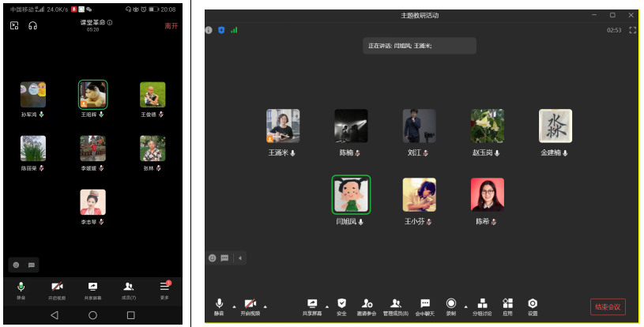The width and height of the screenshot is (644, 327).
Task: Toggle 静音 microphone in desktop toolbar
Action: pyautogui.click(x=219, y=304)
